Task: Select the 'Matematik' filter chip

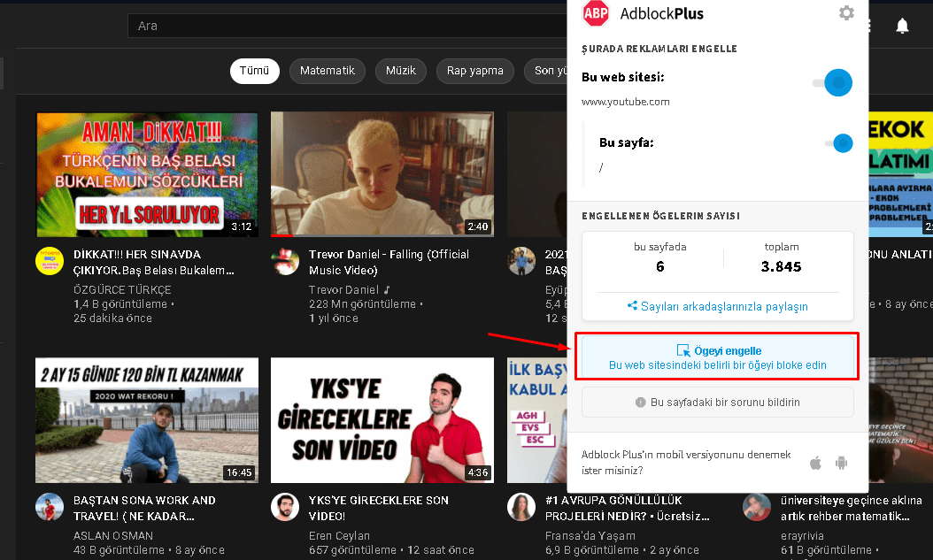Action: point(328,71)
